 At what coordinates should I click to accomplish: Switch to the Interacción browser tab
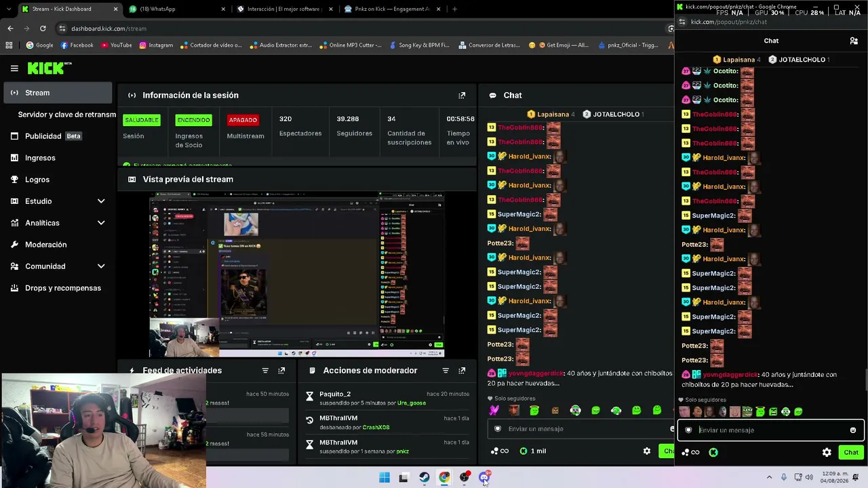285,9
